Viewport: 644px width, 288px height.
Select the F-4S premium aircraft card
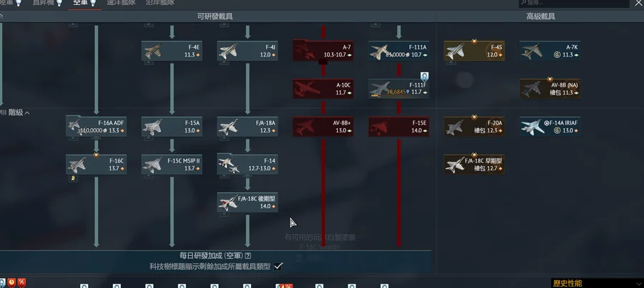click(x=474, y=51)
